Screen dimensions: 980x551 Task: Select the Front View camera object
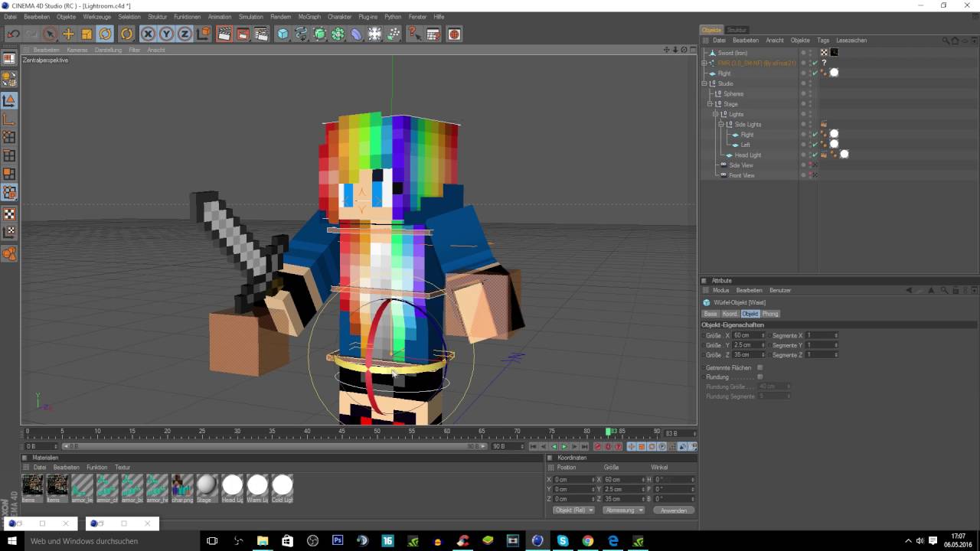coord(742,175)
